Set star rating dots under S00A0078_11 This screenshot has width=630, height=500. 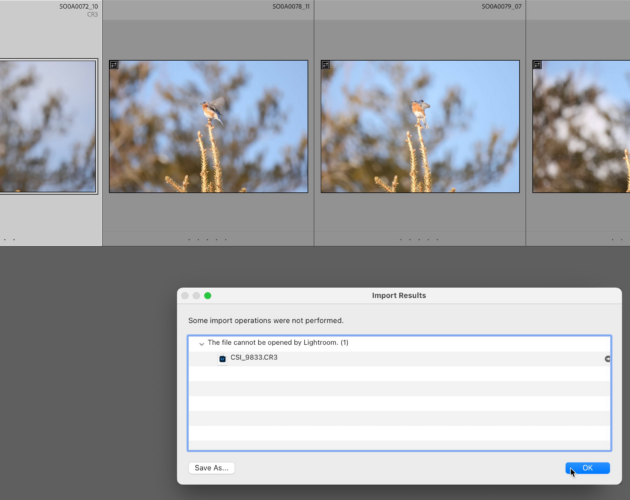(x=207, y=240)
